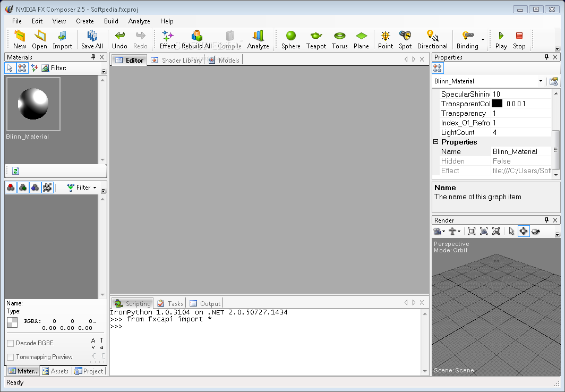
Task: Open the File menu
Action: tap(17, 21)
